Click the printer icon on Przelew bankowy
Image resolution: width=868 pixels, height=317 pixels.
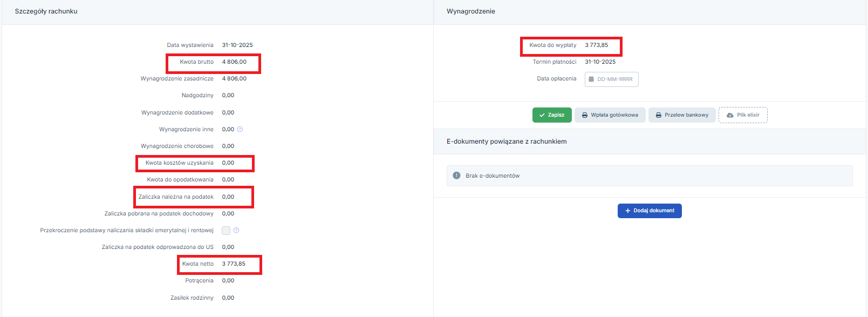click(658, 115)
